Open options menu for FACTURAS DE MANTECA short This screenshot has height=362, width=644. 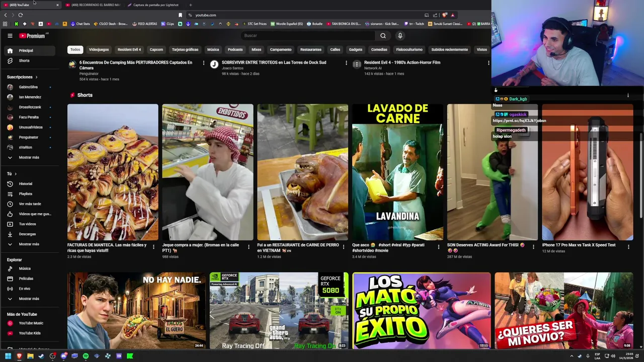[153, 247]
